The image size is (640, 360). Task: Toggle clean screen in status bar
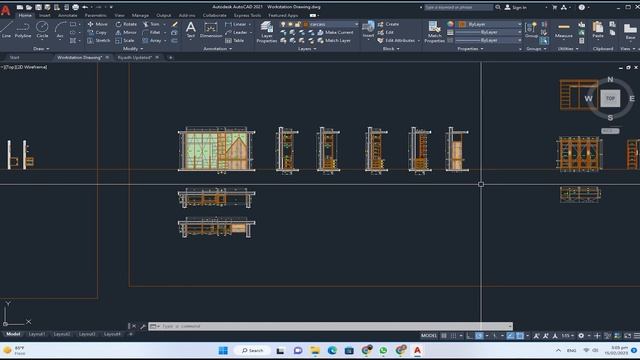tap(627, 336)
